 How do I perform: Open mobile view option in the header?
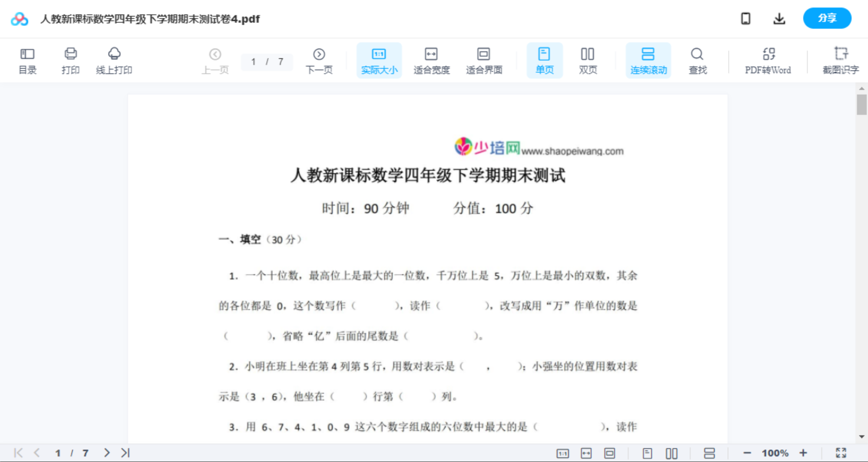(746, 18)
